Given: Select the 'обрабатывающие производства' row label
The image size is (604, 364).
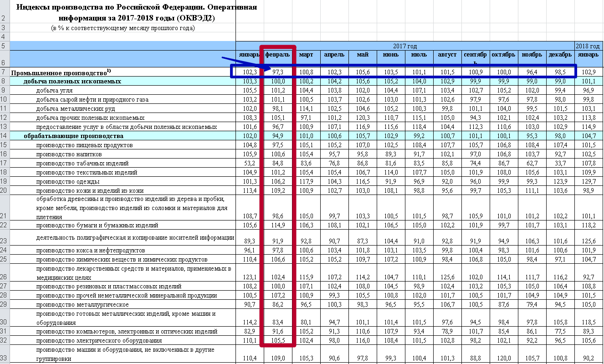Looking at the screenshot, I should pos(73,136).
